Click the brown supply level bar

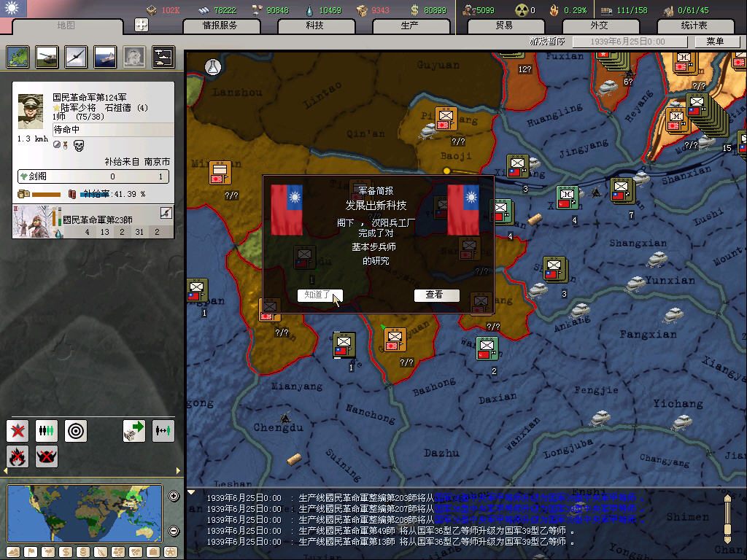[x=46, y=194]
